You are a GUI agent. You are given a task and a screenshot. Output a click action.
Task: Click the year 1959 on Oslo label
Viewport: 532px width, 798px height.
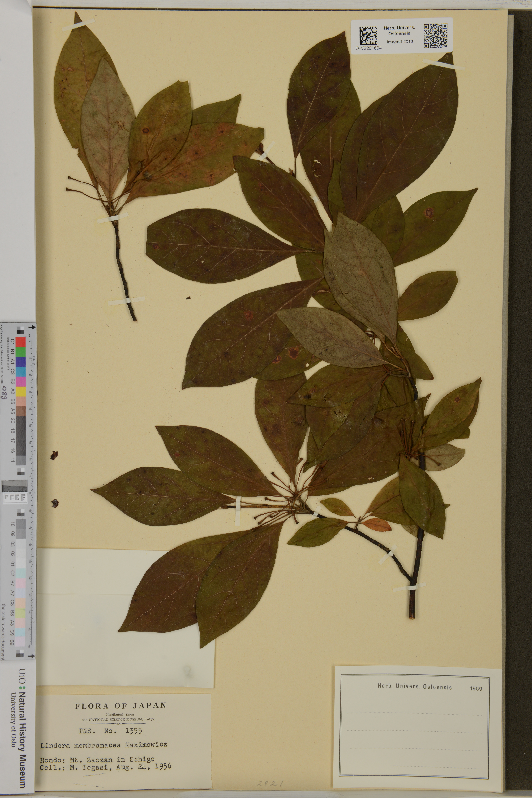476,689
